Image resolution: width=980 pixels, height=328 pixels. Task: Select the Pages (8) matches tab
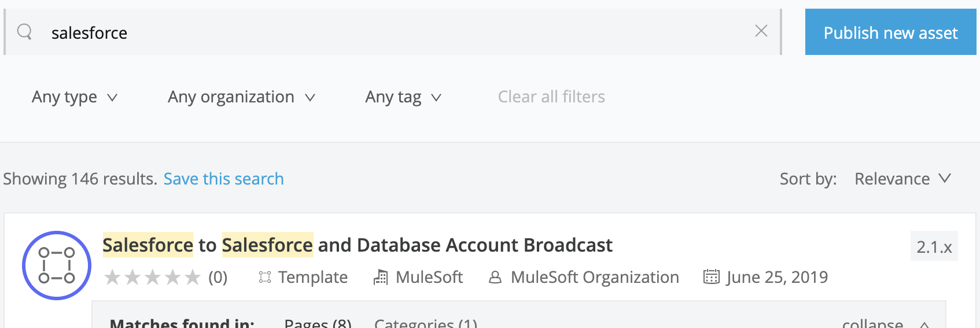tap(318, 323)
